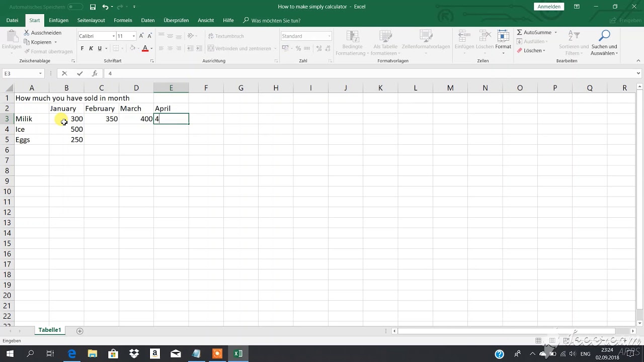Open Dropbox icon in taskbar

tap(134, 354)
